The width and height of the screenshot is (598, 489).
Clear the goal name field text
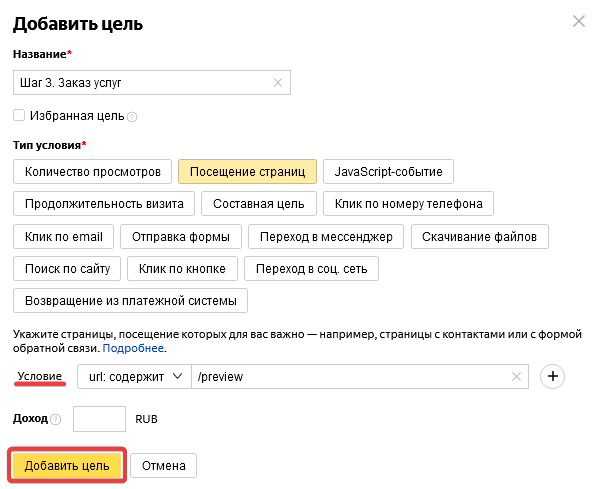coord(278,82)
